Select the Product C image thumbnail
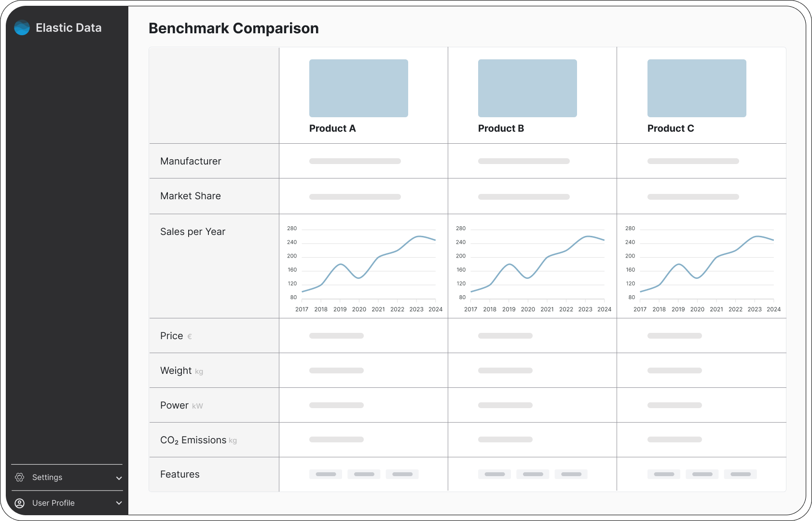This screenshot has width=812, height=521. [x=697, y=88]
